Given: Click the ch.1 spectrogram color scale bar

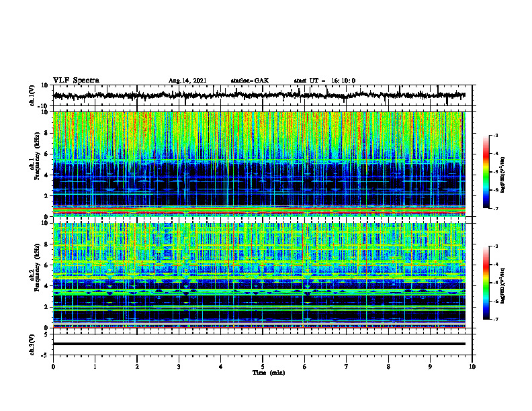Looking at the screenshot, I should (486, 172).
